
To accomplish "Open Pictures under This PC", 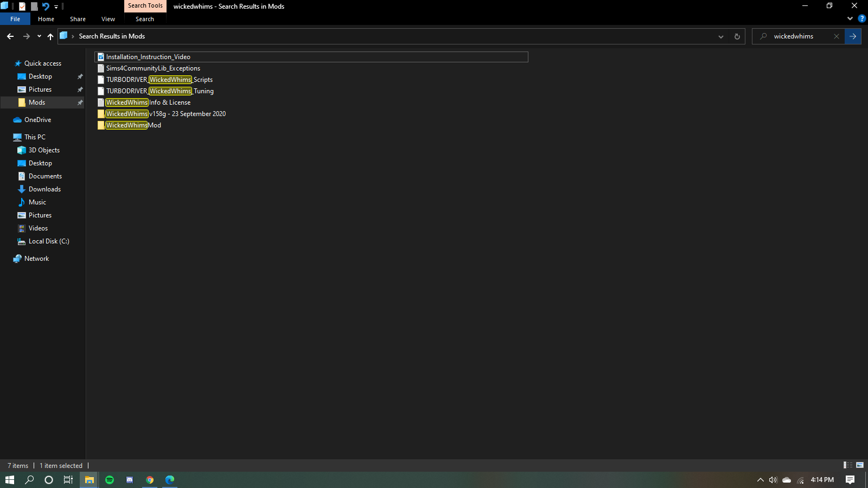I will pyautogui.click(x=40, y=215).
